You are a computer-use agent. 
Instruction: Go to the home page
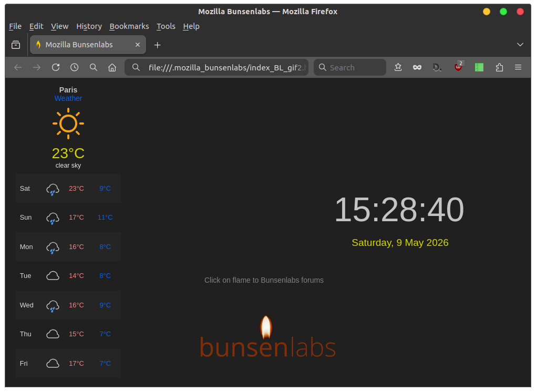[112, 68]
